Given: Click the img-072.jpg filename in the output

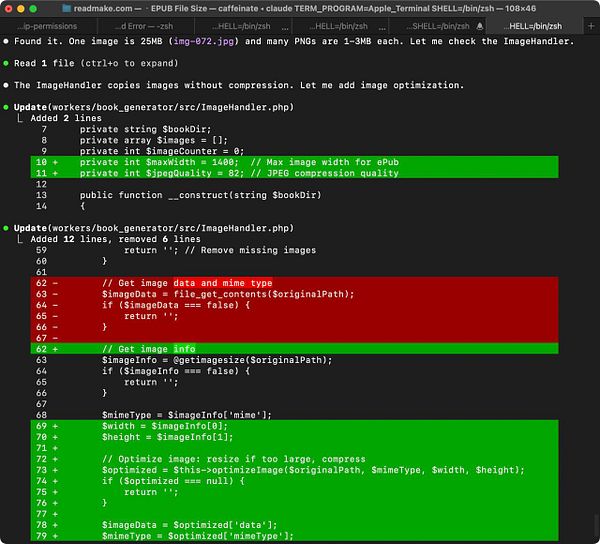Looking at the screenshot, I should tap(204, 41).
